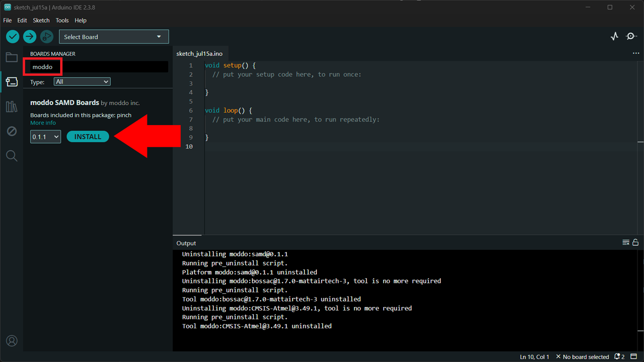Click the editor tab three-dots menu
This screenshot has height=362, width=644.
coord(636,54)
